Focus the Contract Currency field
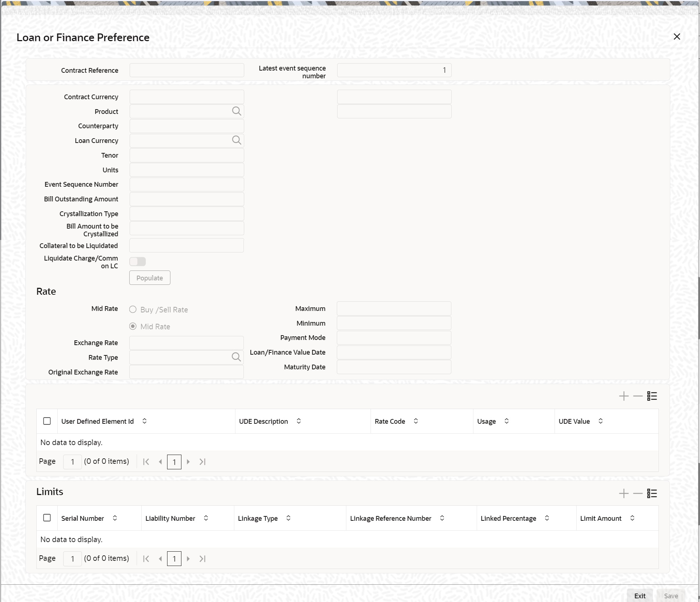The width and height of the screenshot is (700, 602). pyautogui.click(x=187, y=97)
